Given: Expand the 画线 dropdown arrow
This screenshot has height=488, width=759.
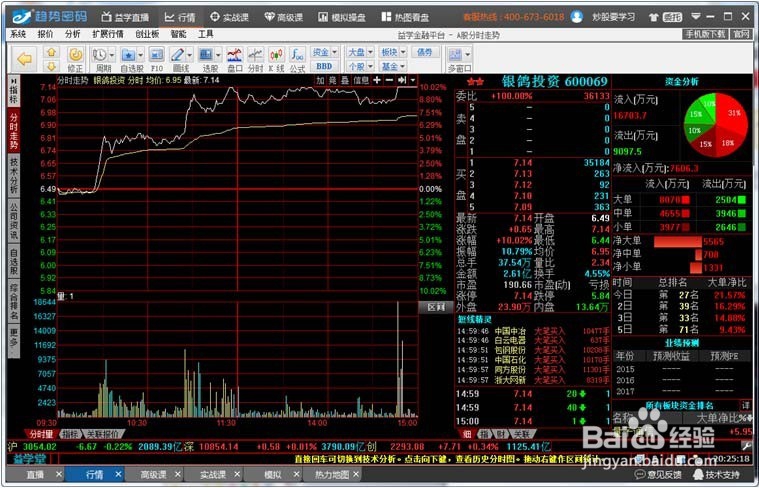Looking at the screenshot, I should pos(190,55).
